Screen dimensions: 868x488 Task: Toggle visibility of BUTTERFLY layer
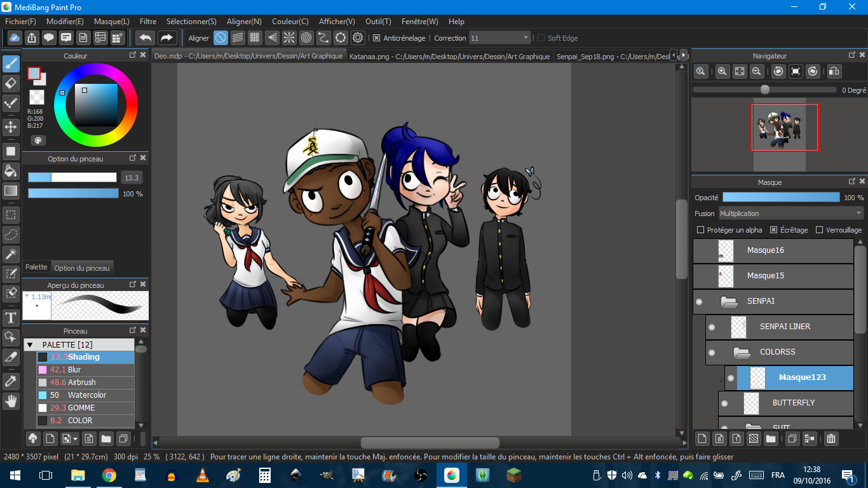[724, 403]
